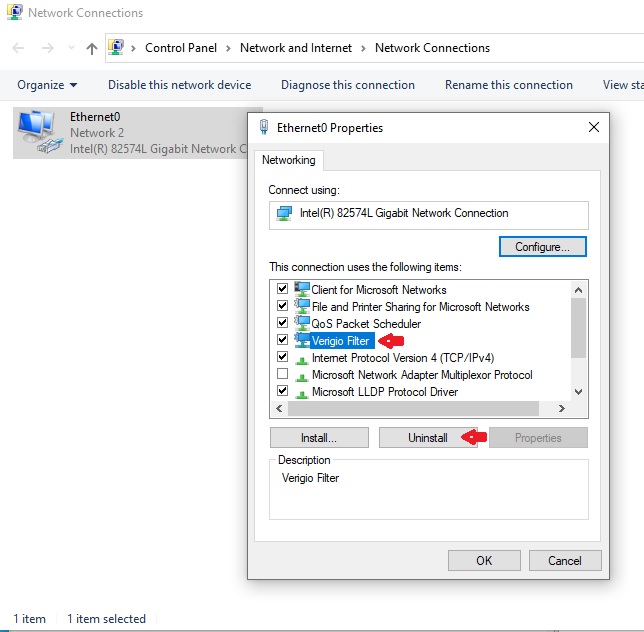Click the items list horizontal scrollbar right arrow
Viewport: 644px width, 632px height.
(x=561, y=409)
